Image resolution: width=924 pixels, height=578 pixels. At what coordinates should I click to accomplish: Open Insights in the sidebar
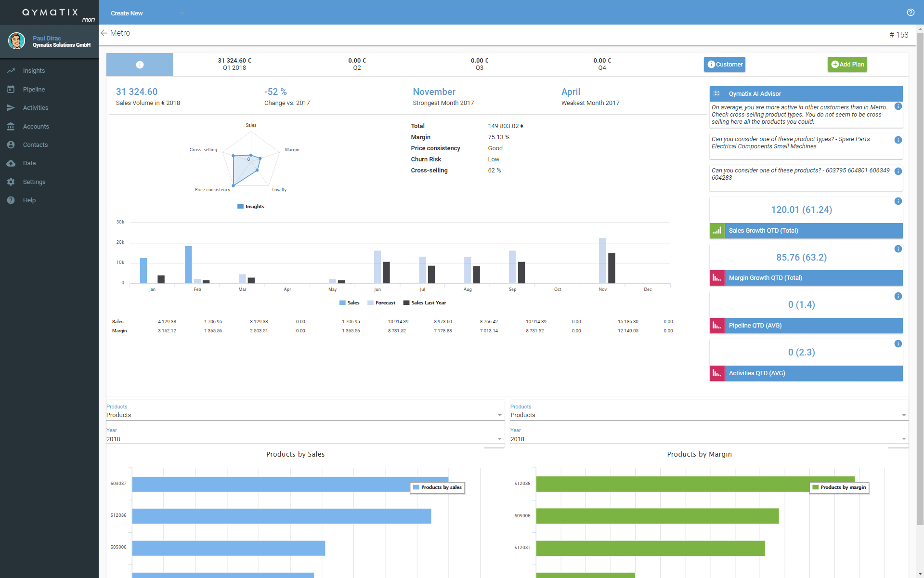(49, 71)
